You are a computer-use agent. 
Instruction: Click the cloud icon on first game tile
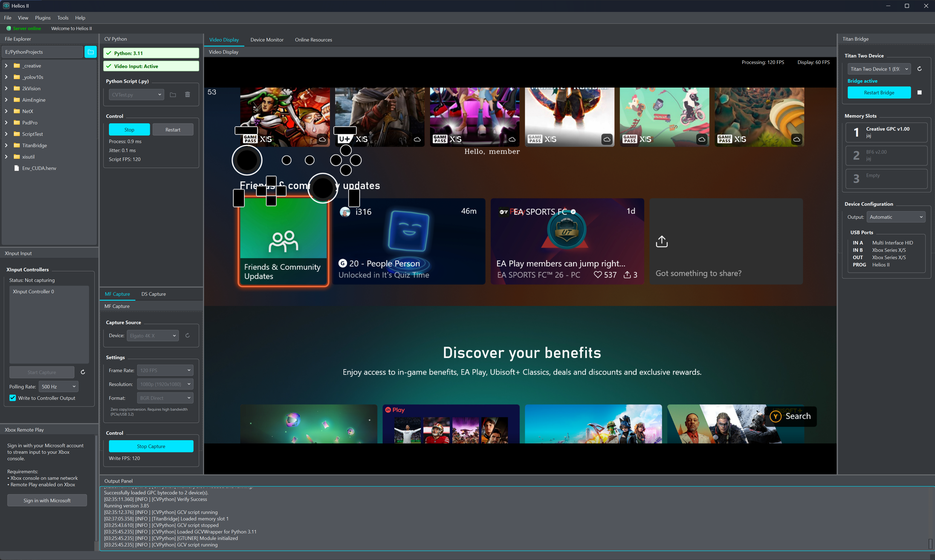click(322, 140)
